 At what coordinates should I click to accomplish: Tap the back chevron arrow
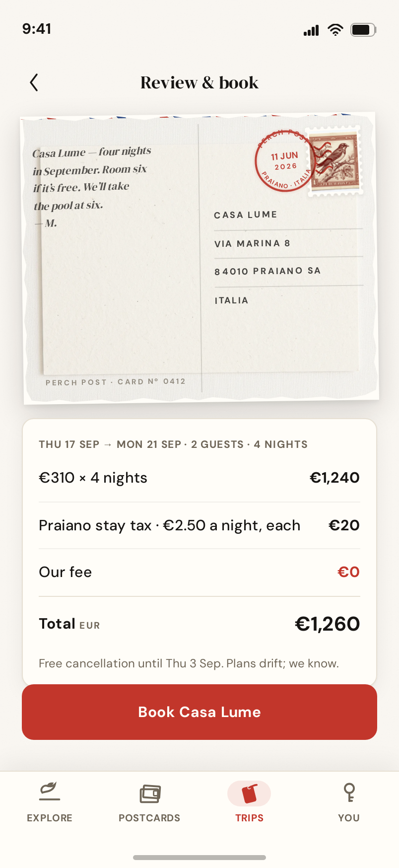pyautogui.click(x=34, y=82)
